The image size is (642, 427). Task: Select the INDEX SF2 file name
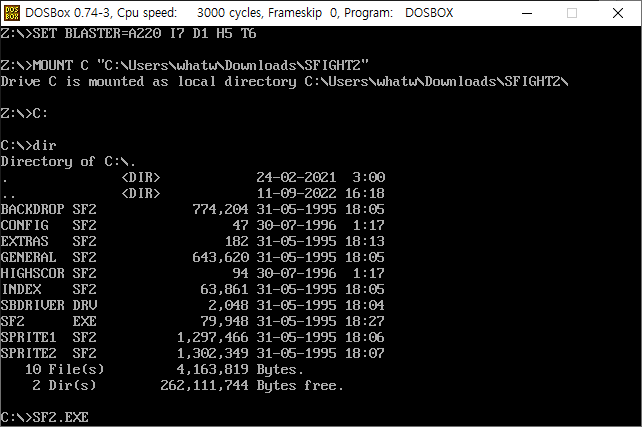pos(48,289)
